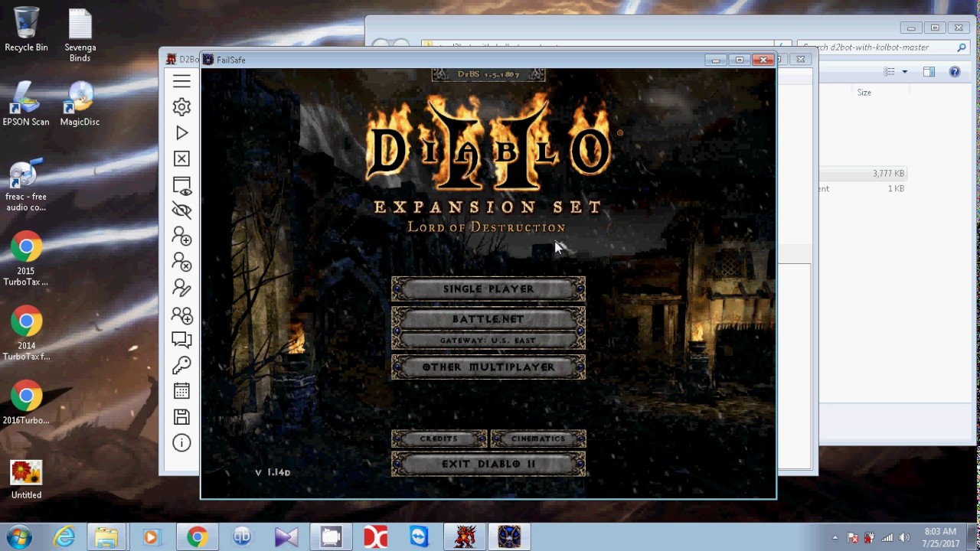This screenshot has height=551, width=980.
Task: Open the screen recorder taskbar icon
Action: pyautogui.click(x=331, y=537)
